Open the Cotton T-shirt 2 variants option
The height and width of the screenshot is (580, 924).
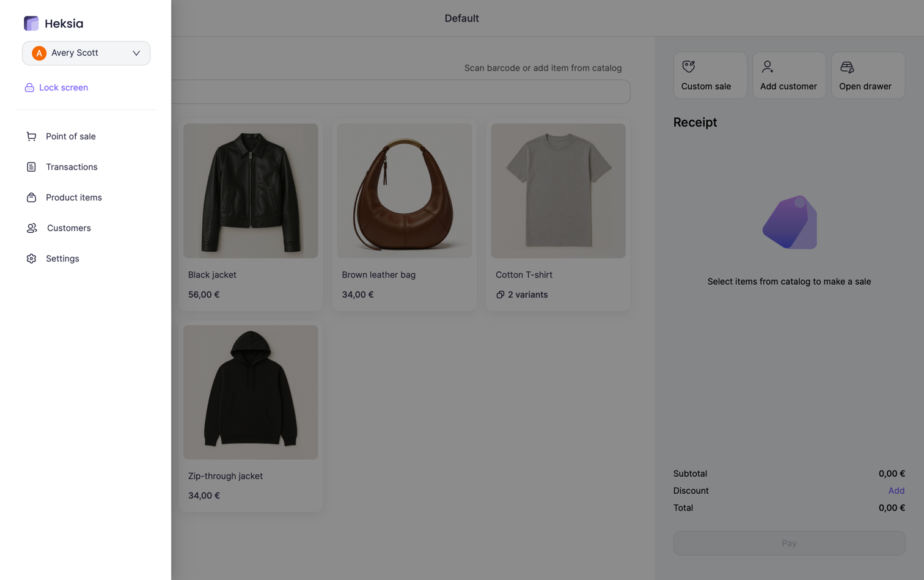(x=522, y=295)
